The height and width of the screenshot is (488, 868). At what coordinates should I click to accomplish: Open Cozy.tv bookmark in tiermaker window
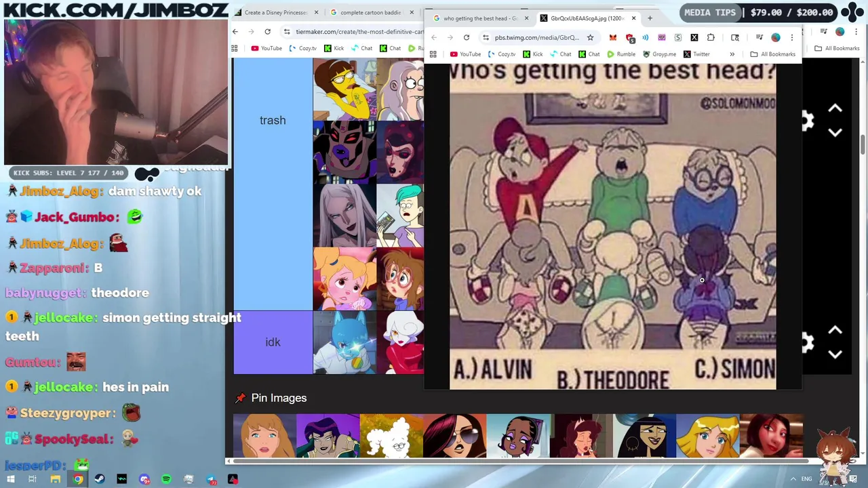[302, 48]
